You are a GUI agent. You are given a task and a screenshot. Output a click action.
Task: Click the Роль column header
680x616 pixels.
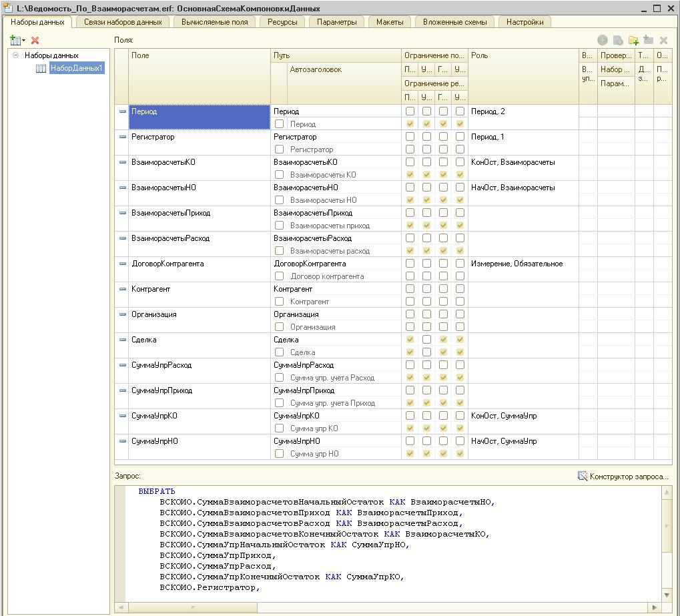523,76
